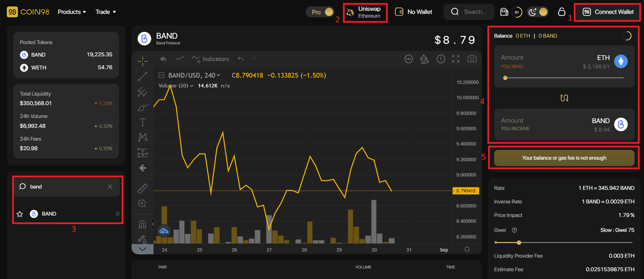Screen dimensions: 644x279
Task: Open the Trade dropdown menu
Action: point(106,12)
